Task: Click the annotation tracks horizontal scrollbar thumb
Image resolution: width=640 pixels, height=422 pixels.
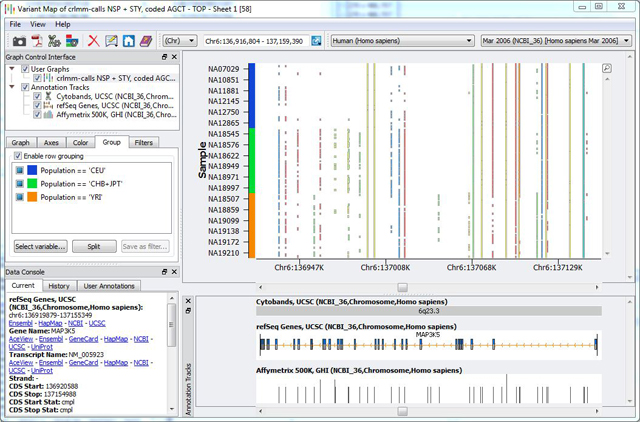Action: [402, 411]
